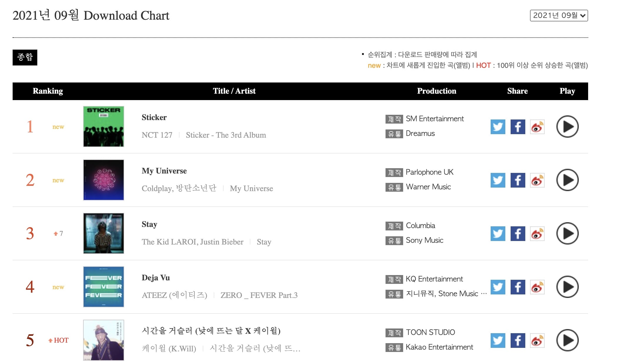Screen dimensions: 631x364
Task: Share Deja Vu on Twitter
Action: click(x=498, y=287)
